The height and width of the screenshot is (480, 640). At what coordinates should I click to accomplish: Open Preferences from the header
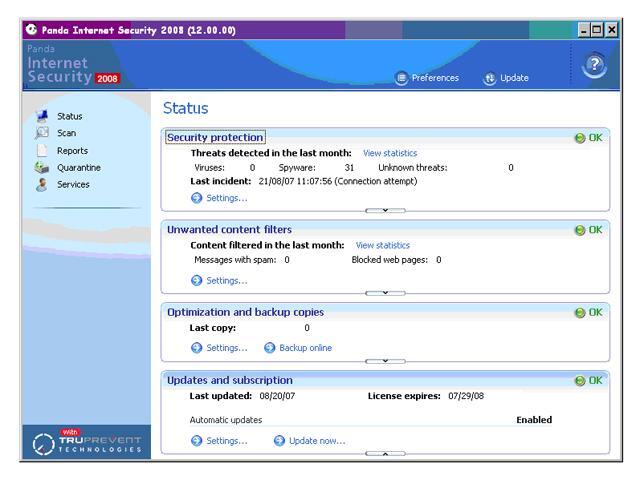[435, 78]
